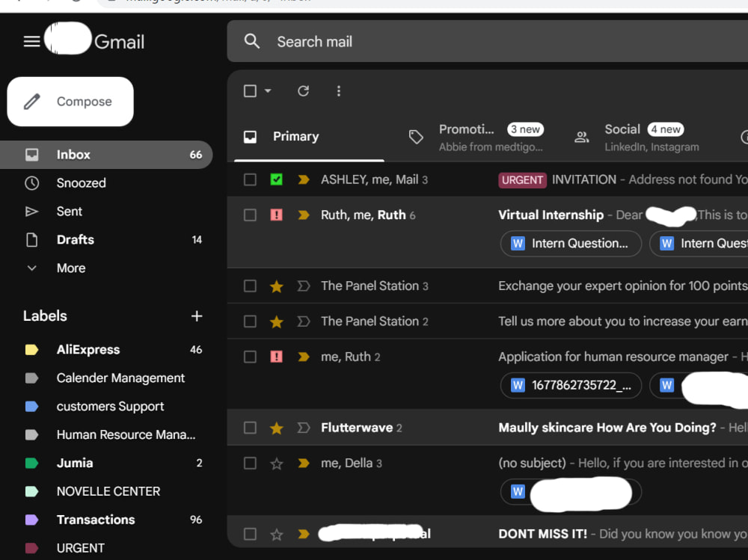748x560 pixels.
Task: Click the pencil icon in Compose
Action: [x=32, y=102]
